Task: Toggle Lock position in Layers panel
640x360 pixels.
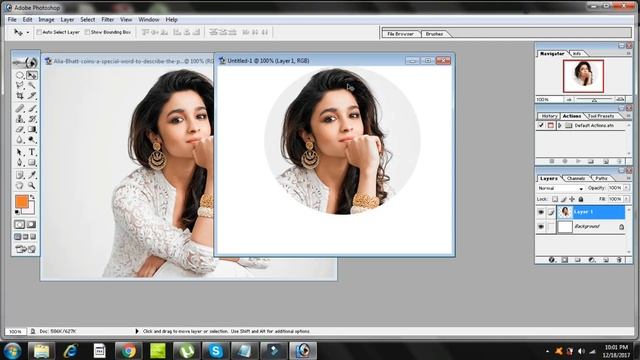Action: tap(572, 199)
